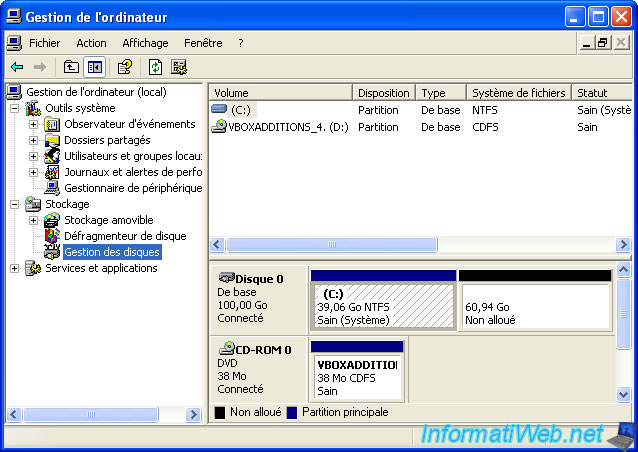Select Gestion des disques in tree
This screenshot has height=452, width=638.
pos(112,252)
